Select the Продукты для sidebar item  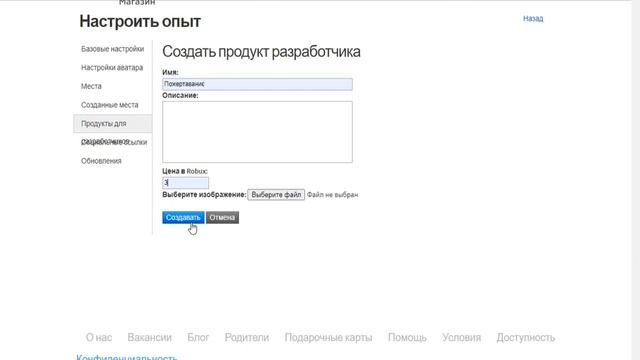pos(112,124)
